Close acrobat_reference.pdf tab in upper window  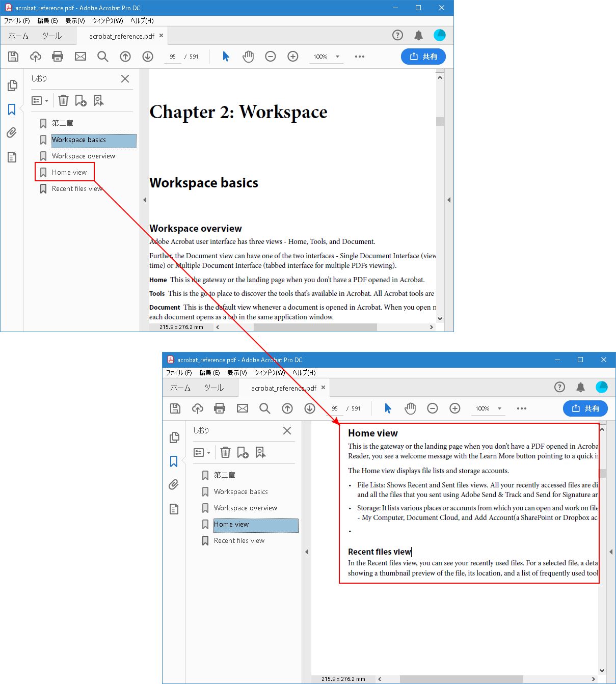pos(162,36)
